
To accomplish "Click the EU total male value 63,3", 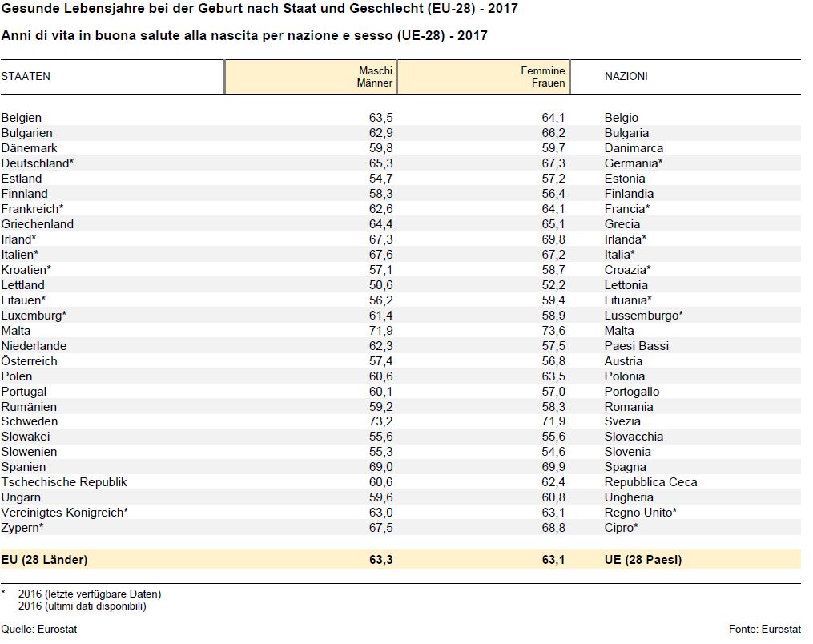I will (x=380, y=560).
